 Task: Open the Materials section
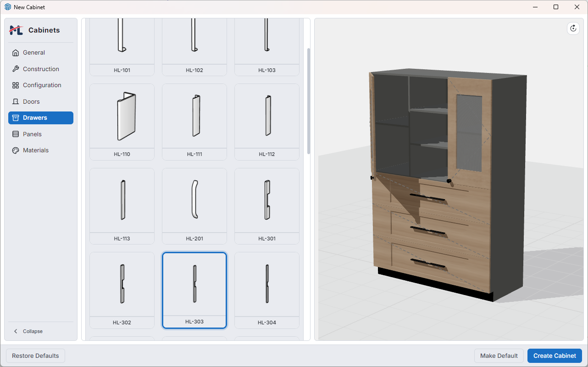[41, 150]
